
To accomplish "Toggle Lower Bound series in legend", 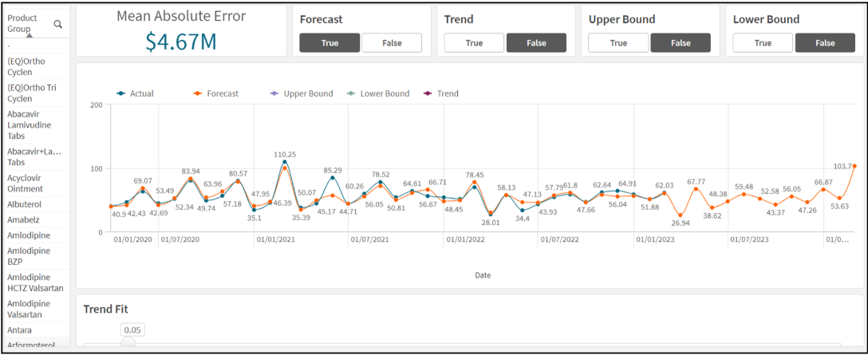I will (378, 93).
